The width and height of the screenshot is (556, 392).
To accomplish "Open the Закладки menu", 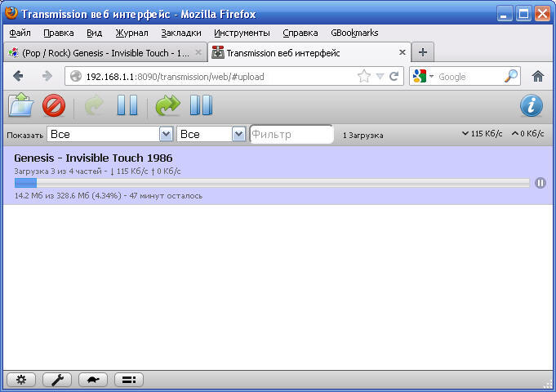I will pos(181,33).
